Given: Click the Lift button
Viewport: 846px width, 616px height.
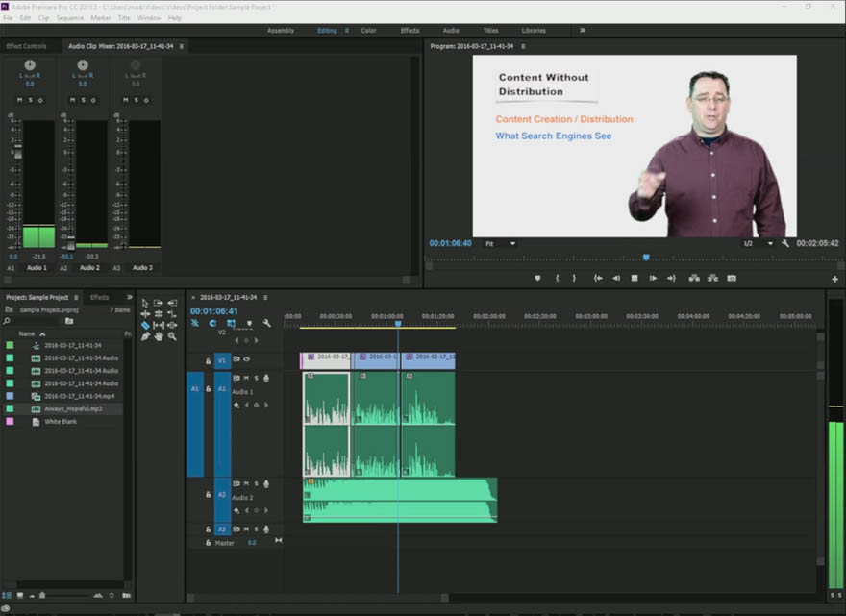Looking at the screenshot, I should (x=694, y=279).
